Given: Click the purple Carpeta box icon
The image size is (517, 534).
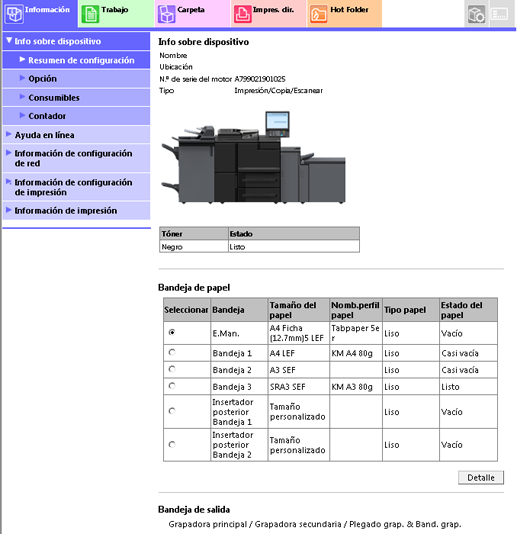Looking at the screenshot, I should point(166,14).
